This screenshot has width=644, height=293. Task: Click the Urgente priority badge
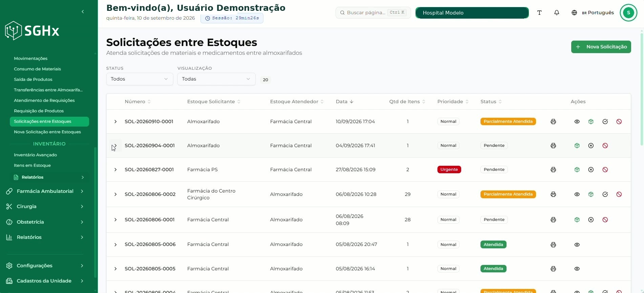(x=449, y=170)
